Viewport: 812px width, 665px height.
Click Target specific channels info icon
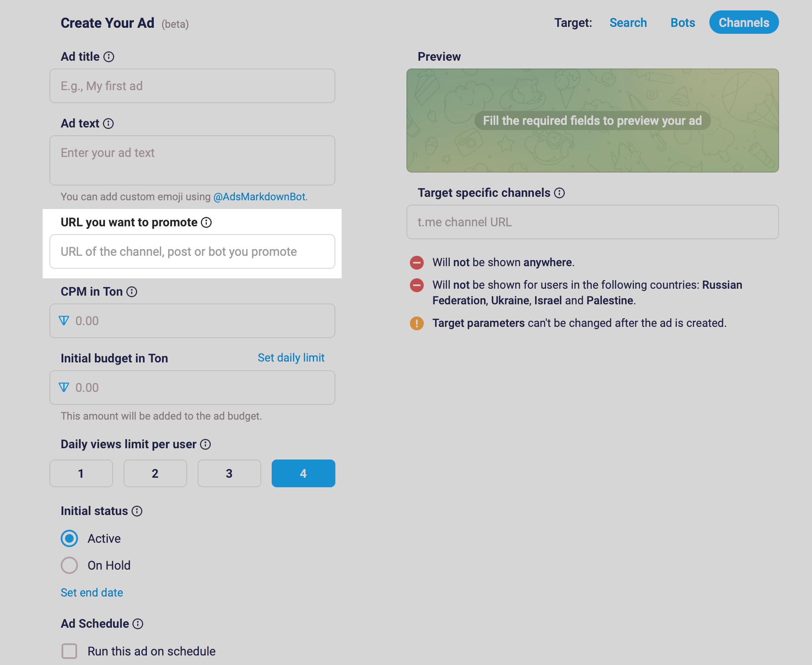tap(559, 193)
